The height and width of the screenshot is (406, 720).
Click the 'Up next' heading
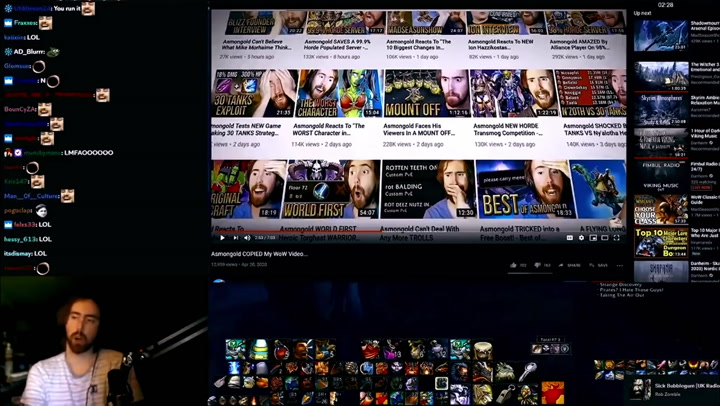click(642, 13)
